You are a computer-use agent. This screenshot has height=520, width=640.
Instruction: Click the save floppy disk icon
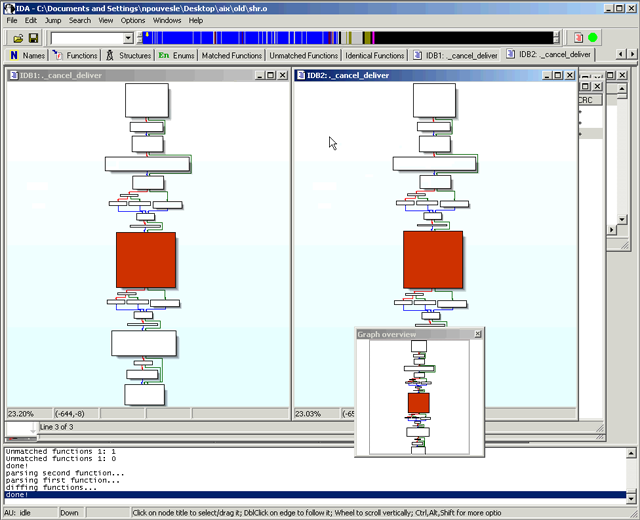click(33, 38)
